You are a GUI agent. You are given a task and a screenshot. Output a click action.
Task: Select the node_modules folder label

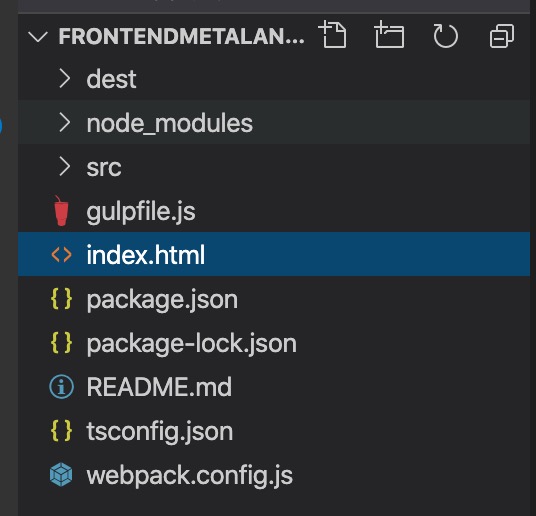click(x=170, y=123)
